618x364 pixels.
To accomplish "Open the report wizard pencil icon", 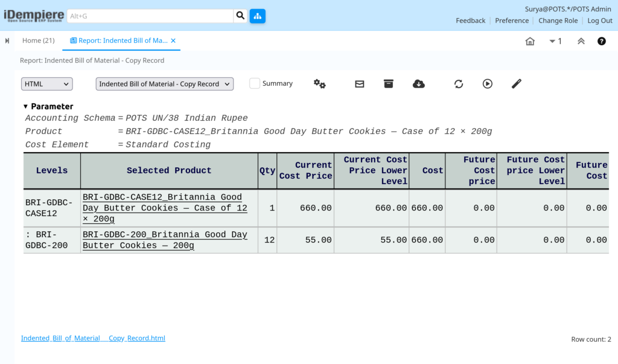I will pyautogui.click(x=517, y=84).
